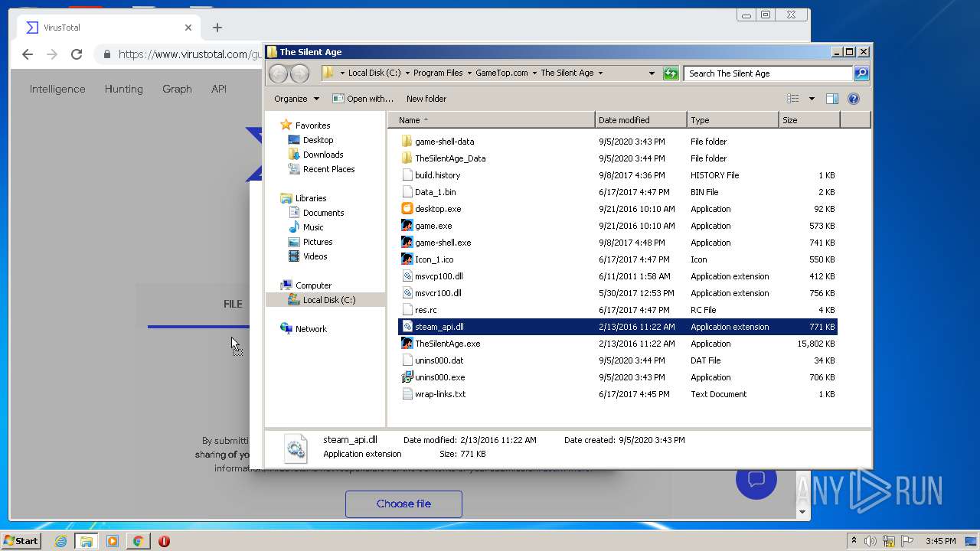Viewport: 980px width, 551px height.
Task: Select the build.history file
Action: pyautogui.click(x=618, y=175)
